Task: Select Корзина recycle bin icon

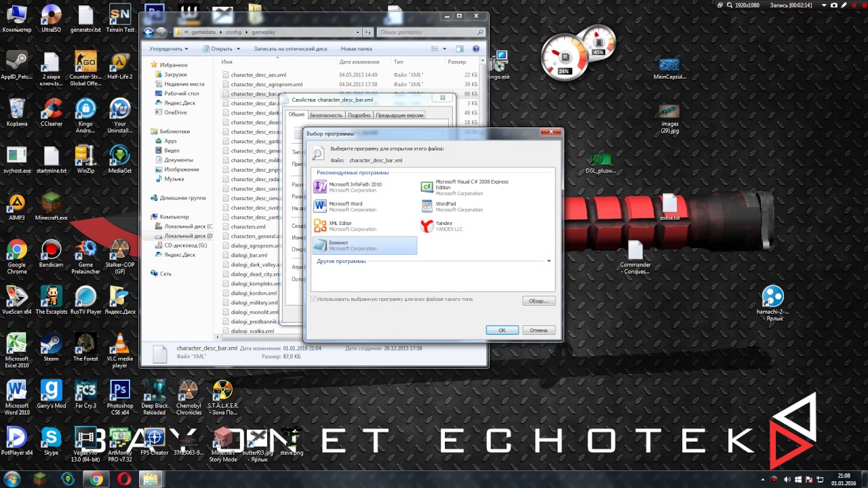Action: tap(17, 113)
